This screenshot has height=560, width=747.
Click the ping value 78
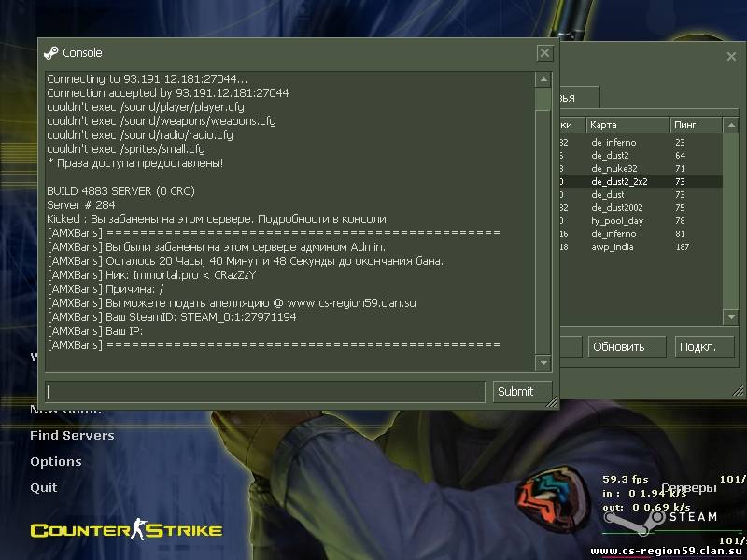pos(680,221)
